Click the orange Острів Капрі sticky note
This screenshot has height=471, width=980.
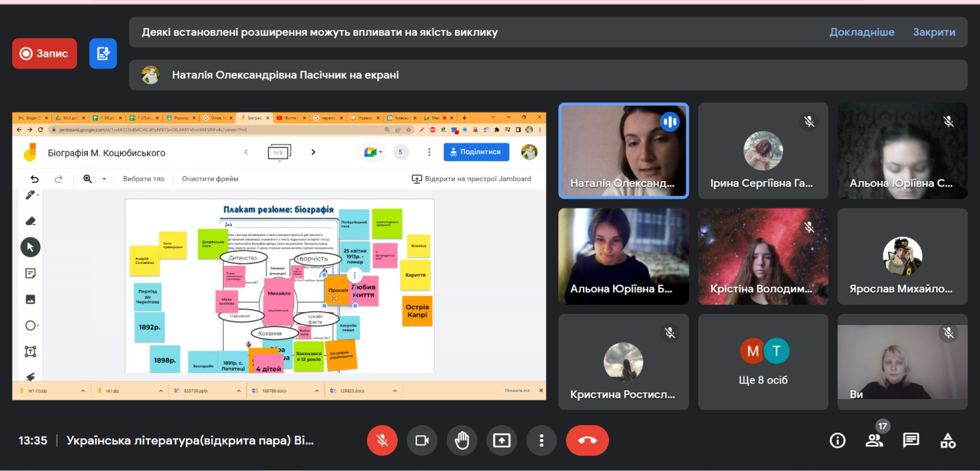[417, 311]
